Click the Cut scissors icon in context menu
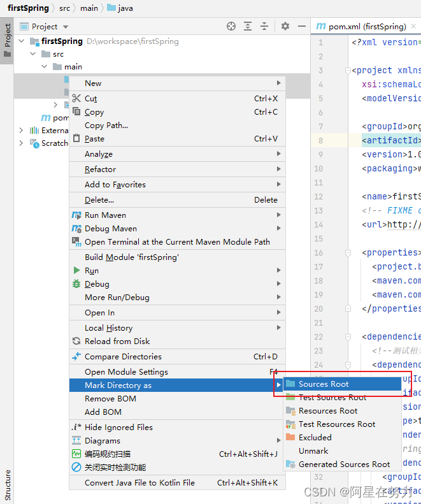This screenshot has height=504, width=421. 76,98
